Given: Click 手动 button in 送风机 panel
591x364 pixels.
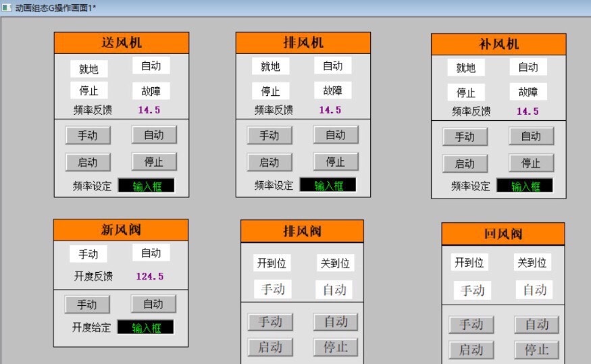Looking at the screenshot, I should tap(88, 135).
